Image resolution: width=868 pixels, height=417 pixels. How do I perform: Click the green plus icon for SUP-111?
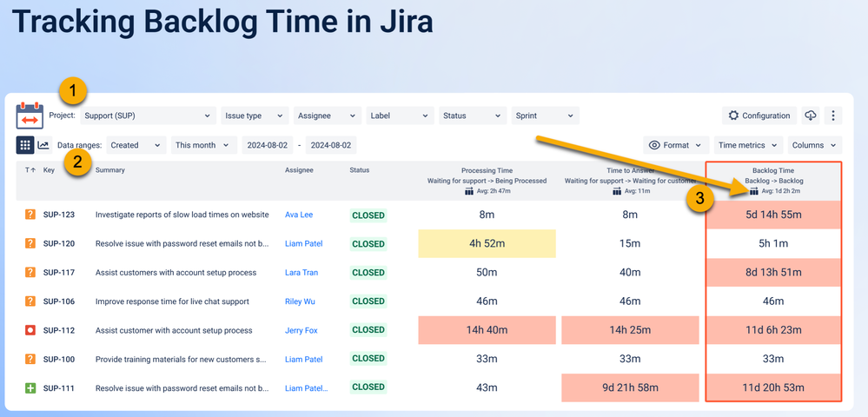[30, 388]
